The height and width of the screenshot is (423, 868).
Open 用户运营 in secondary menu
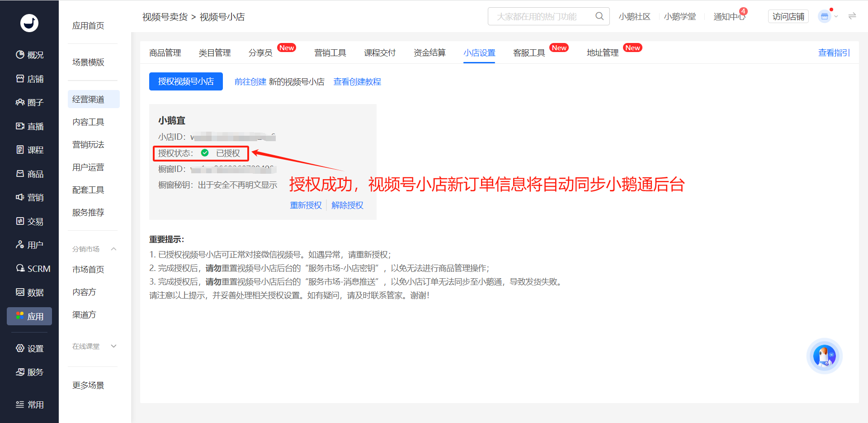click(x=88, y=167)
